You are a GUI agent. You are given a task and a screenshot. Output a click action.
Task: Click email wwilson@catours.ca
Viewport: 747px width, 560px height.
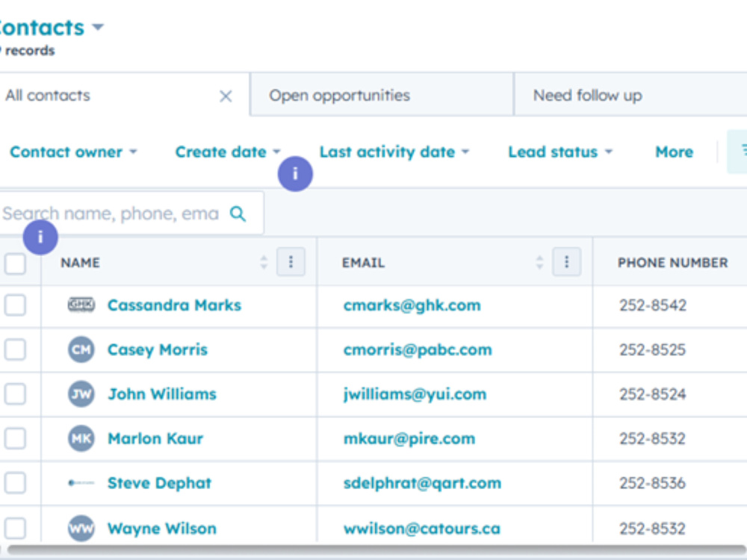click(x=421, y=529)
